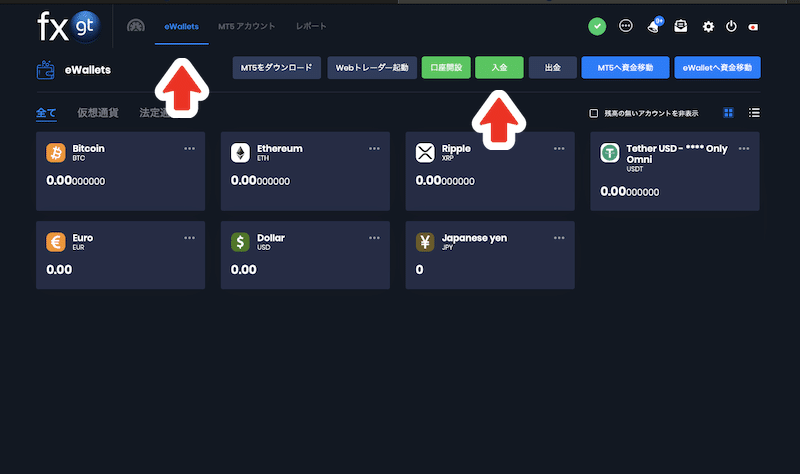Click the 出金 withdrawal button
Image resolution: width=800 pixels, height=474 pixels.
coord(553,67)
